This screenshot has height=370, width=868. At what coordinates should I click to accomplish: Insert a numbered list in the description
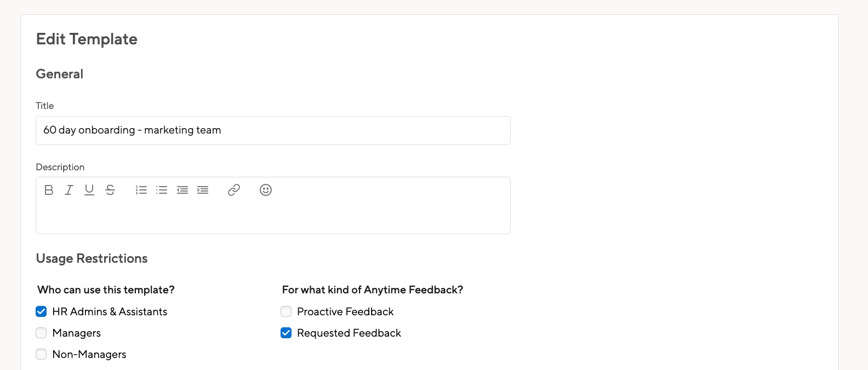[141, 190]
